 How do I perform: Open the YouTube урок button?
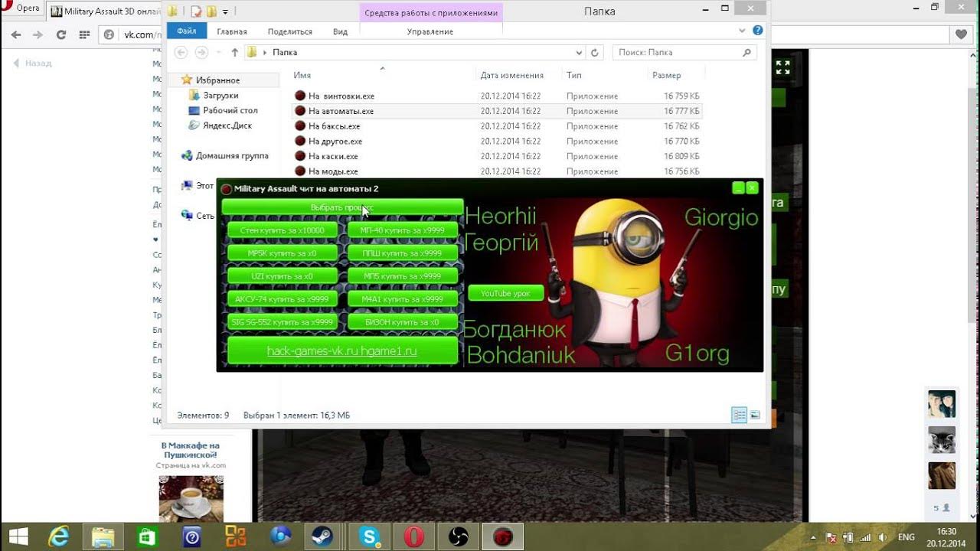506,293
